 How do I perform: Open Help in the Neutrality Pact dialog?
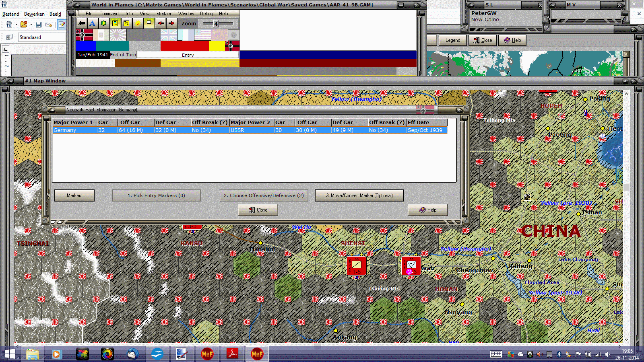coord(428,210)
